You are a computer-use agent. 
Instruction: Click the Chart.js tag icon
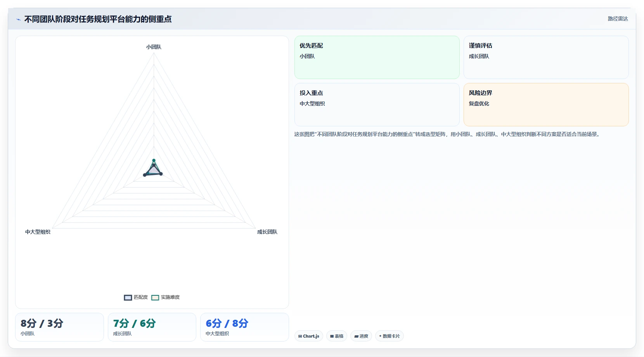click(300, 336)
